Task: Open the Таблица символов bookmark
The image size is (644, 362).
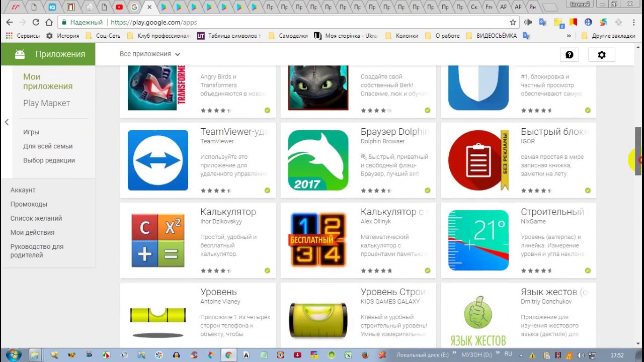Action: [229, 36]
